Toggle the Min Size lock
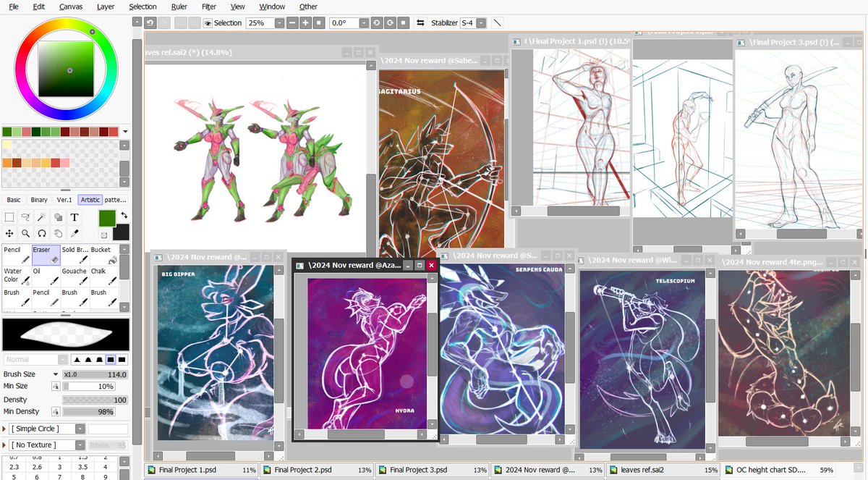The image size is (868, 480). click(56, 386)
